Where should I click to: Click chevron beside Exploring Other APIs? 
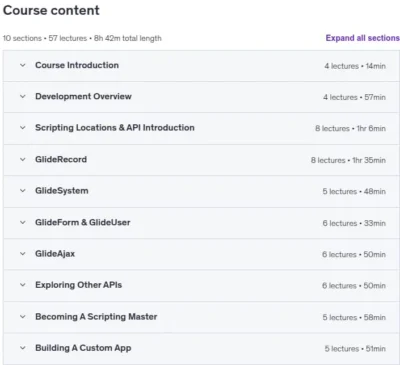[x=23, y=285]
